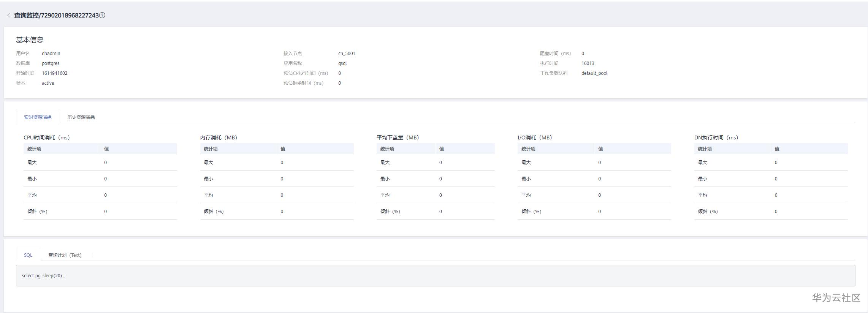Click the application name value gsql

342,63
